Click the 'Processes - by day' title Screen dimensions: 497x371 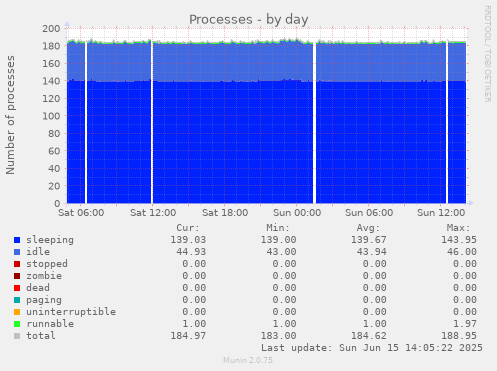[x=249, y=20]
